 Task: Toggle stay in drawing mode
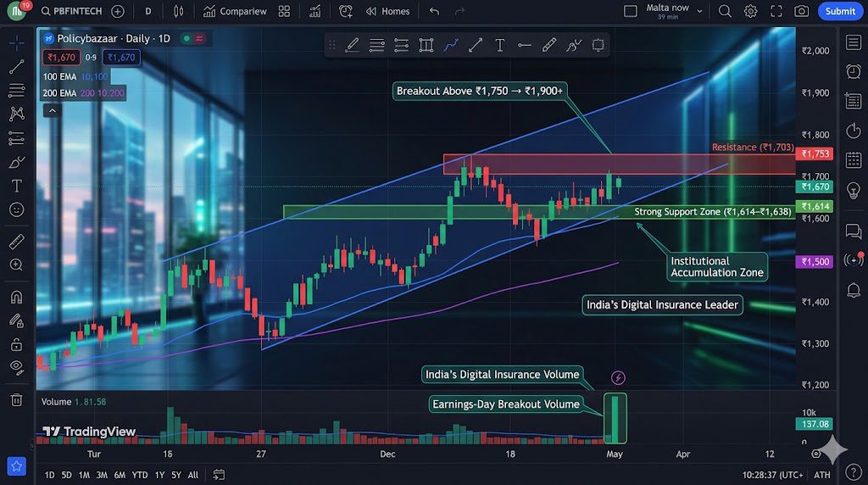(17, 321)
